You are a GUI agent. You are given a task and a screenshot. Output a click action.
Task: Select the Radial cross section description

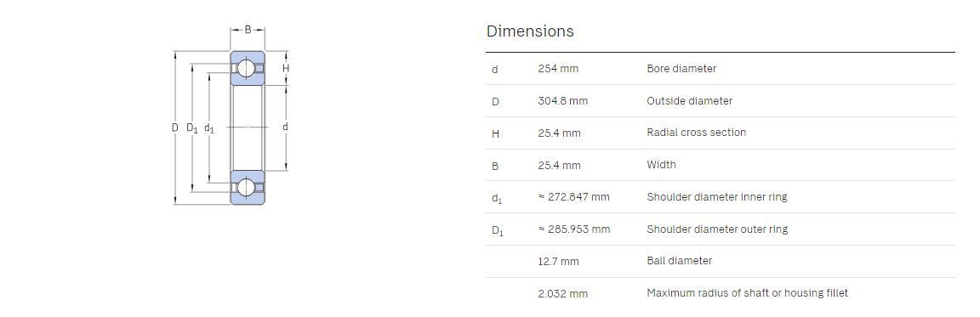point(696,133)
